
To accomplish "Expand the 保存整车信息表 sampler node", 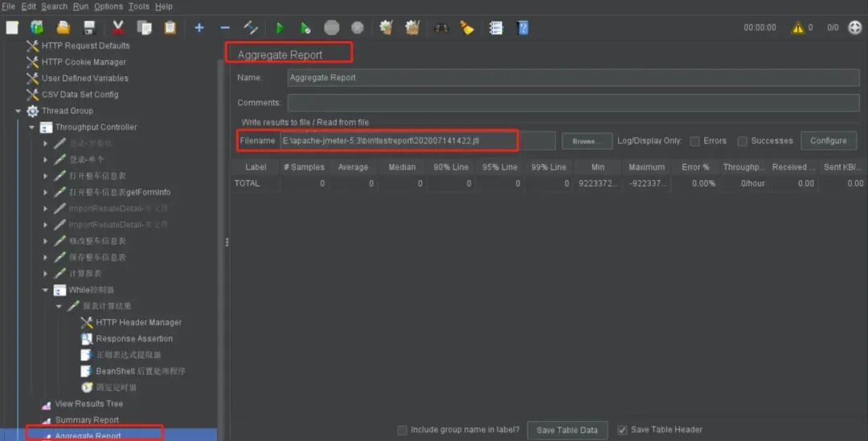I will tap(45, 257).
